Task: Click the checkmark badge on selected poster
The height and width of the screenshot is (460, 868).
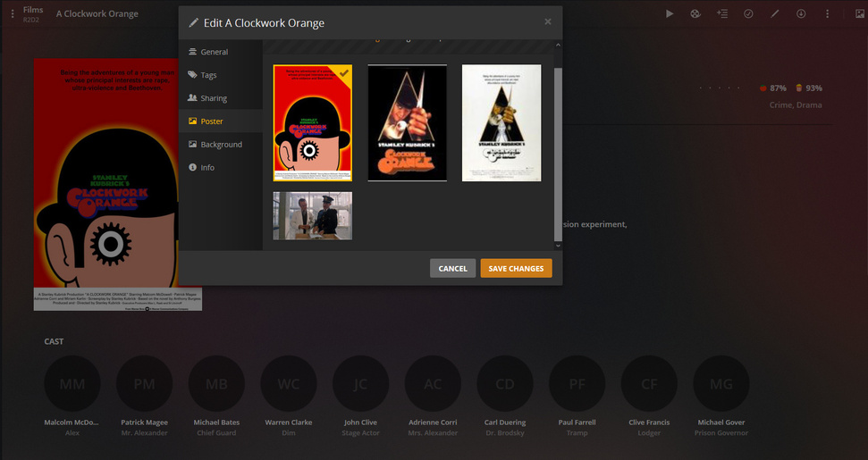Action: click(x=344, y=73)
